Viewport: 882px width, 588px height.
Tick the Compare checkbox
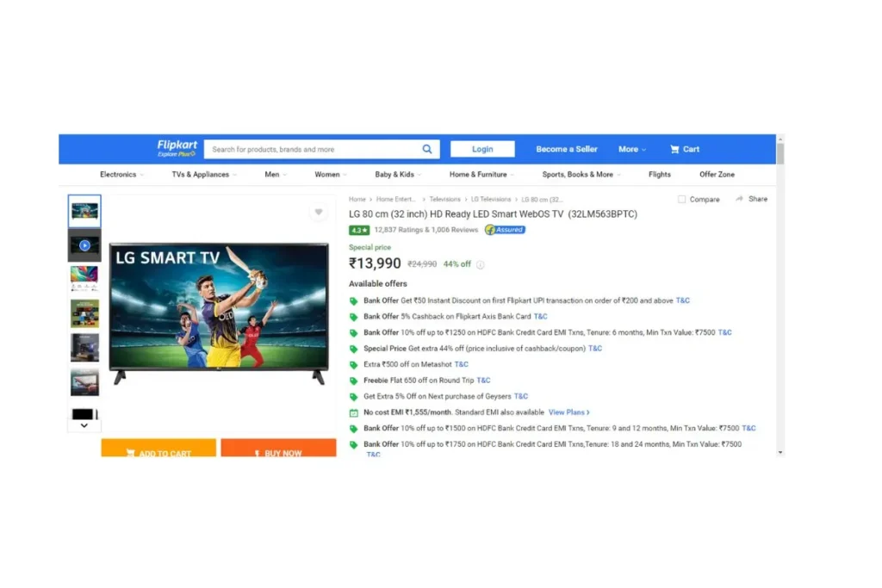[682, 200]
